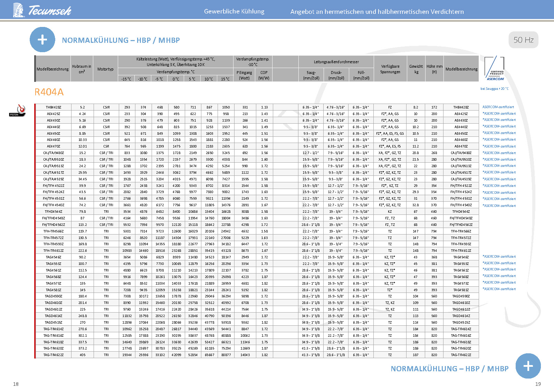The height and width of the screenshot is (392, 554).
Task: Select the orange R404A refrigerant label
Action: click(49, 92)
